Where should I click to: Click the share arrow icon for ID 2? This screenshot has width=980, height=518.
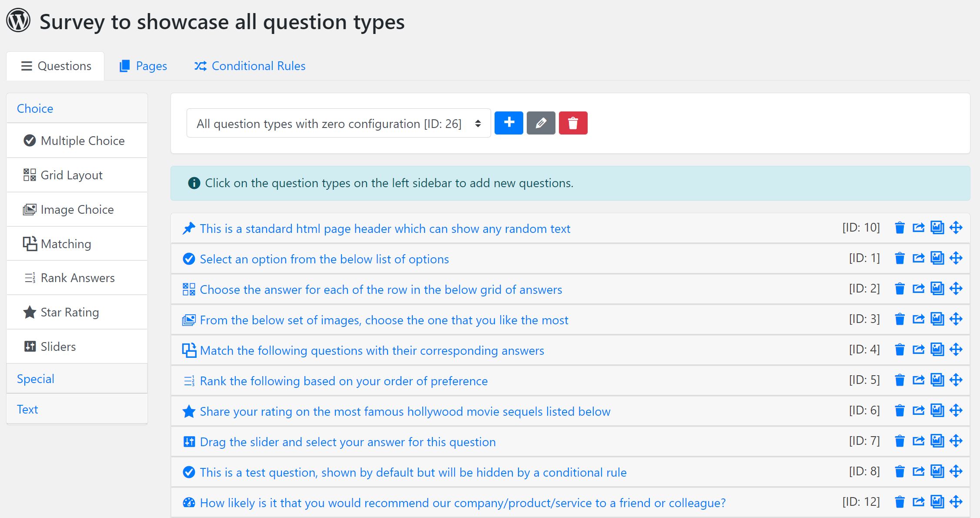[918, 289]
